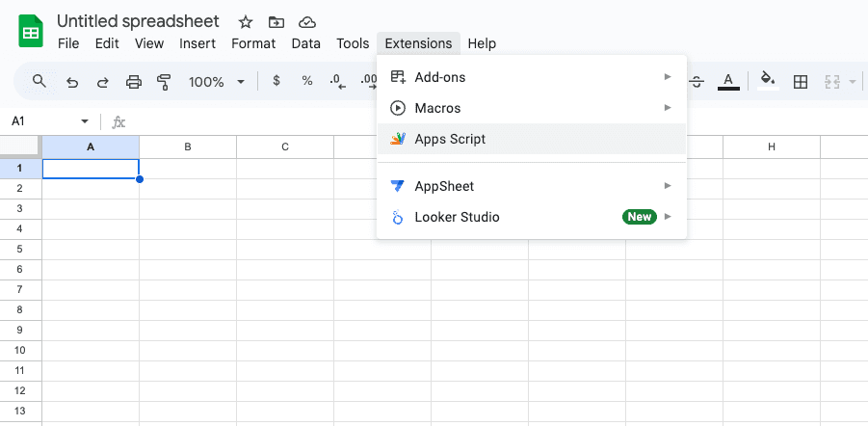Print the spreadsheet
Image resolution: width=868 pixels, height=426 pixels.
[134, 82]
